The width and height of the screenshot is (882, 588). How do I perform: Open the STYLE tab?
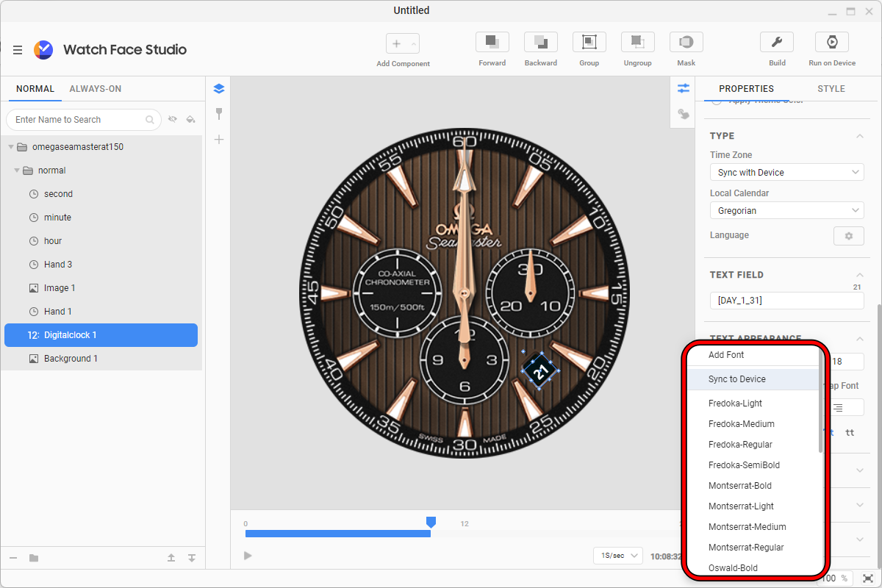point(831,89)
